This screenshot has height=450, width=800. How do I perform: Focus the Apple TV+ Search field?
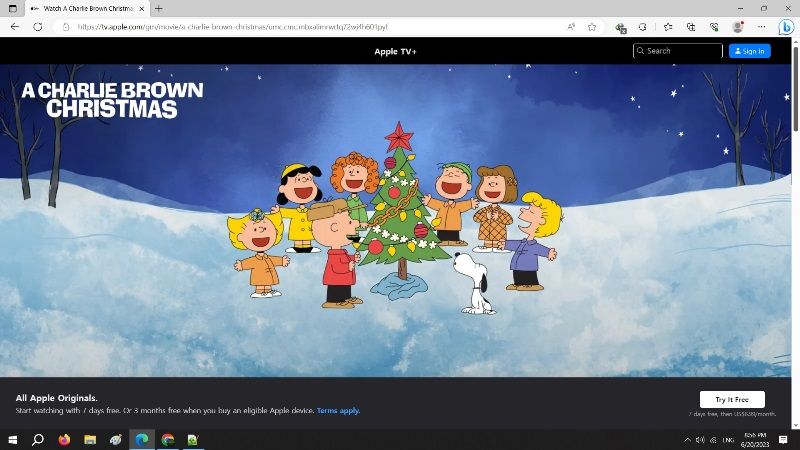point(678,51)
